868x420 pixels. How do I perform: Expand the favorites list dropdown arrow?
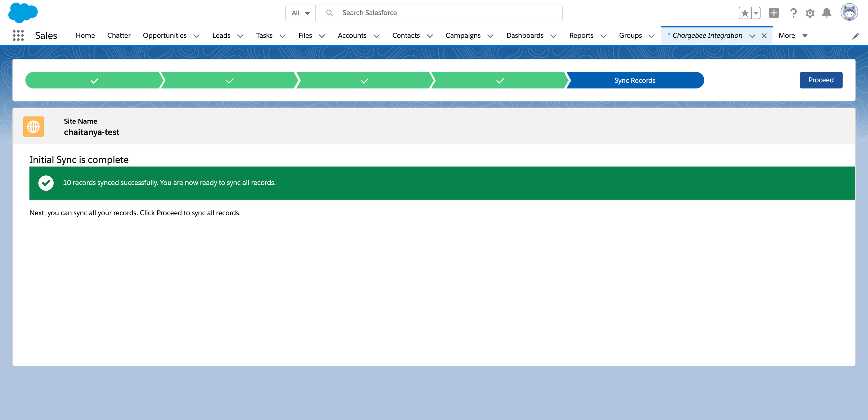pos(756,13)
